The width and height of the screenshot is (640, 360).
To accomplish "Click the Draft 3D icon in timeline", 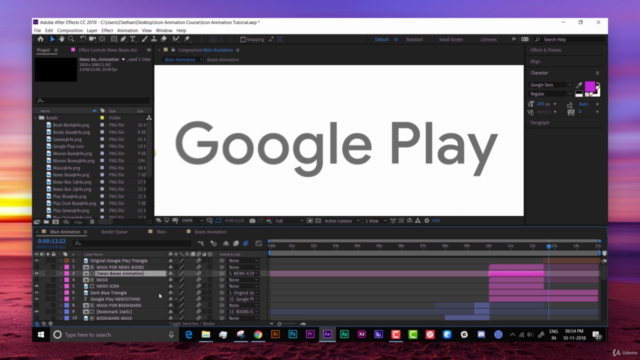I will tap(213, 243).
